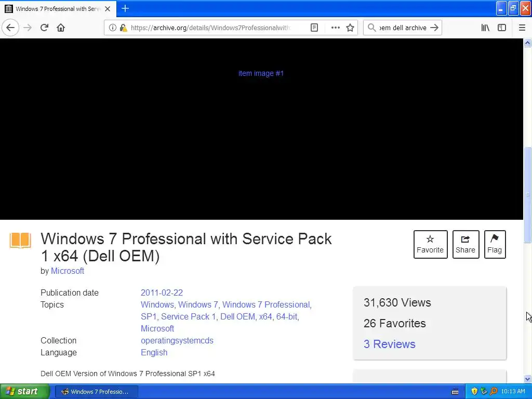Open the English language link
The width and height of the screenshot is (532, 399).
(154, 353)
